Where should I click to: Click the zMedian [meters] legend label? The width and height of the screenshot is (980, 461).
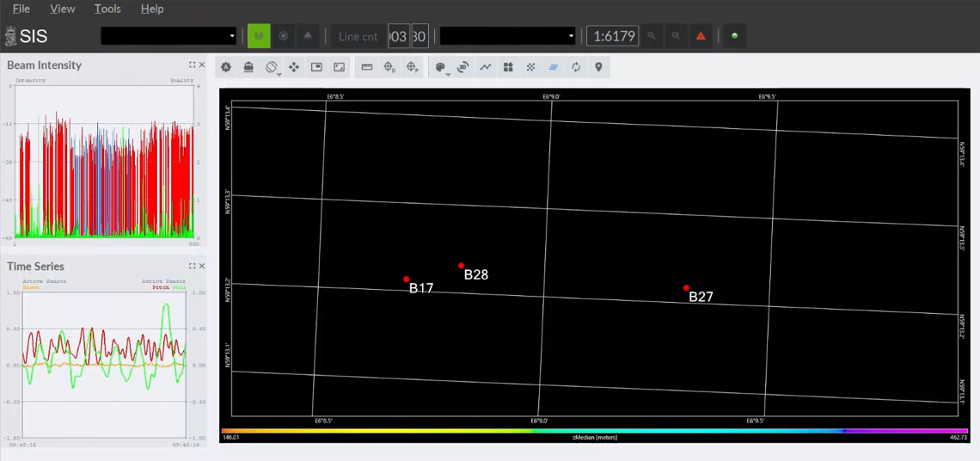(x=595, y=438)
